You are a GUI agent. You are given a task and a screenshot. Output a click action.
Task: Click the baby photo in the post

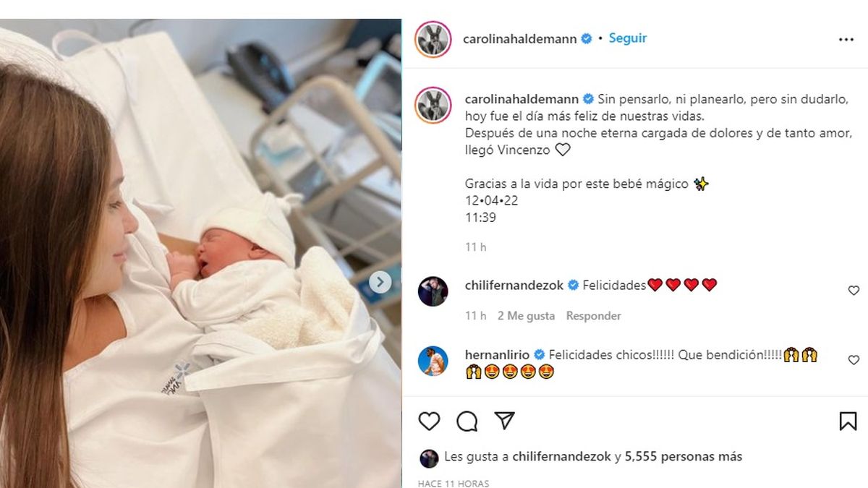pos(200,253)
